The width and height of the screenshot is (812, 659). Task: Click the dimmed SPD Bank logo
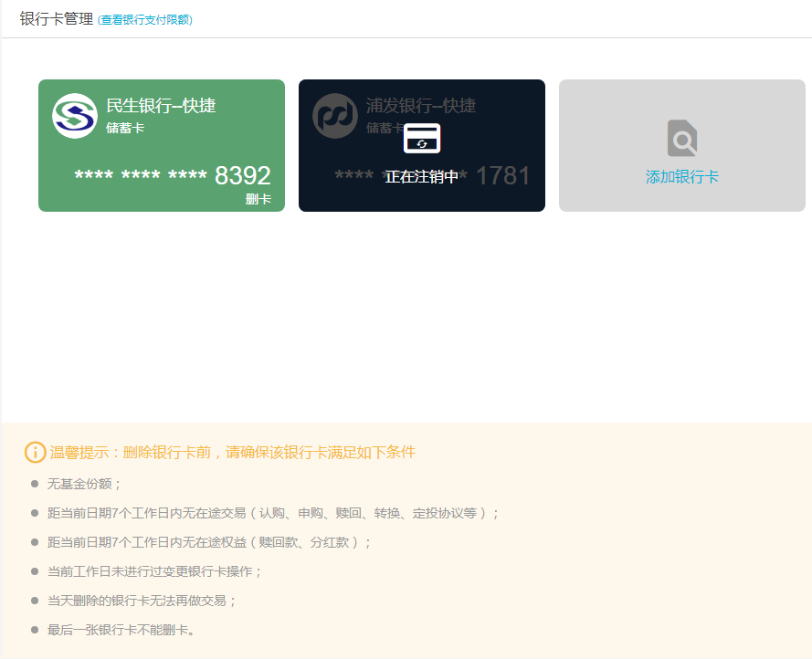coord(334,116)
